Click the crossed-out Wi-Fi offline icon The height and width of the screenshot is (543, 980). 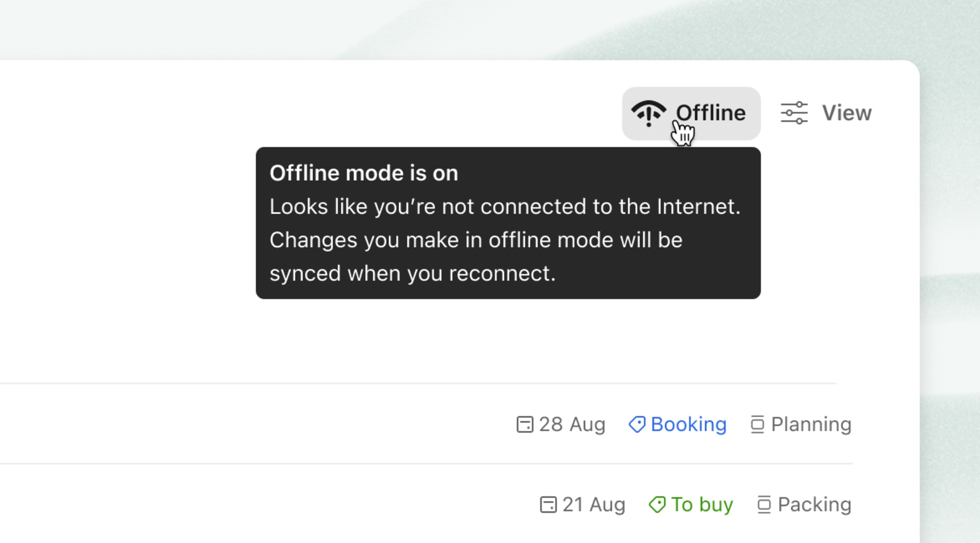click(649, 112)
